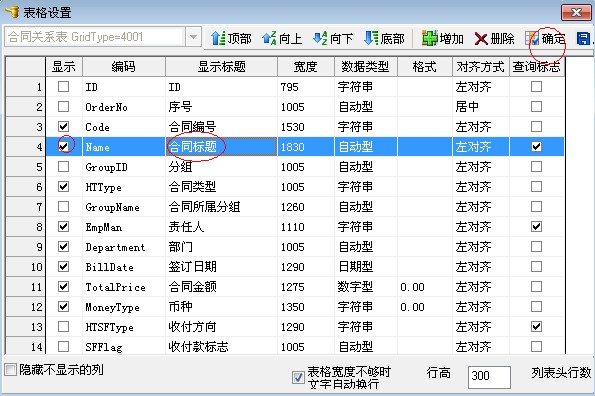Click the blue save disk icon
Viewport: 595px width, 396px height.
pyautogui.click(x=583, y=38)
